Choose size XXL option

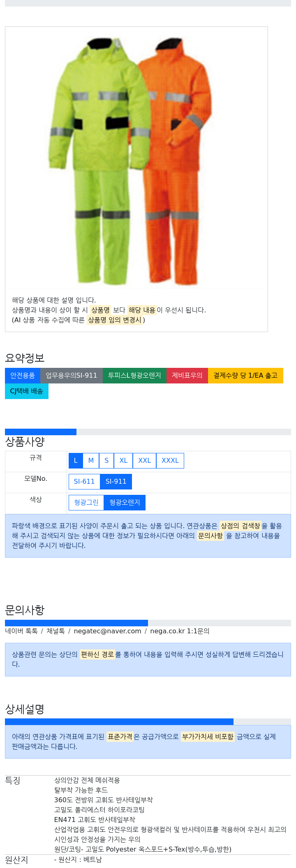pos(144,460)
